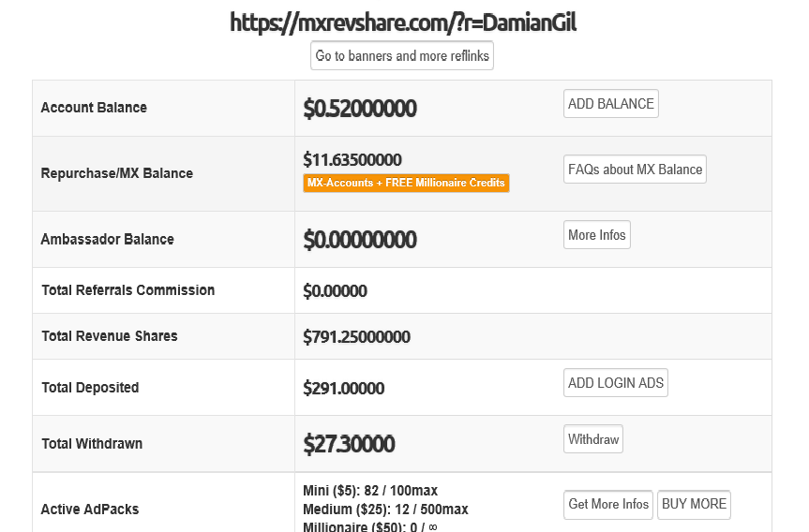Click the $291.00000 total deposited amount
Image resolution: width=809 pixels, height=532 pixels.
[343, 388]
